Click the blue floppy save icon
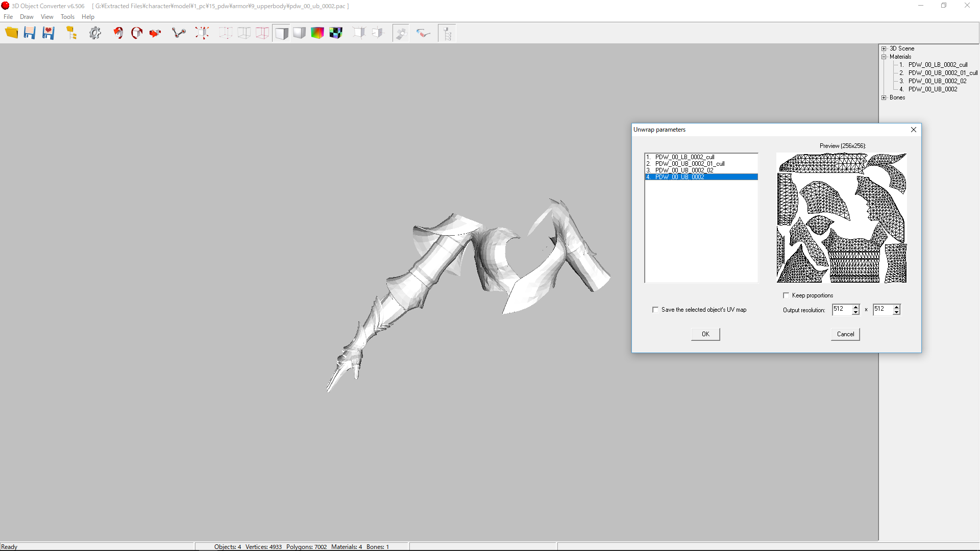Viewport: 980px width, 551px height. tap(30, 33)
